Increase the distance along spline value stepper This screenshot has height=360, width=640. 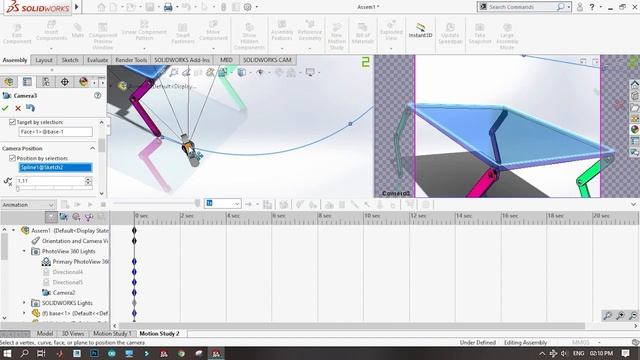point(88,179)
